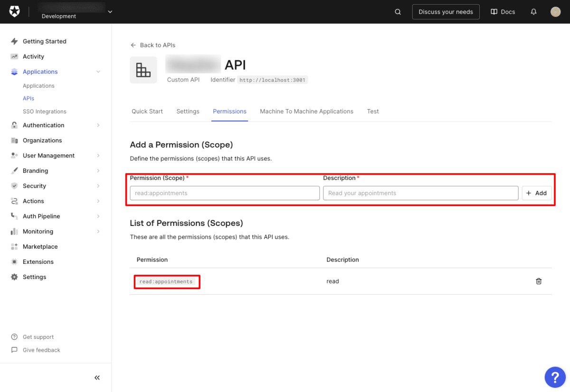
Task: Open the Get support link
Action: click(38, 337)
